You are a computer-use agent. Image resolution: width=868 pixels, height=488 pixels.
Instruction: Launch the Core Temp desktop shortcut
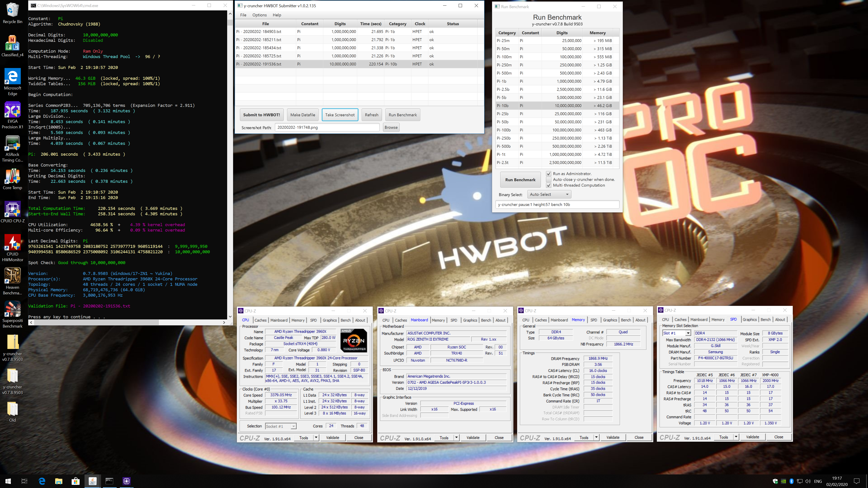coord(12,179)
